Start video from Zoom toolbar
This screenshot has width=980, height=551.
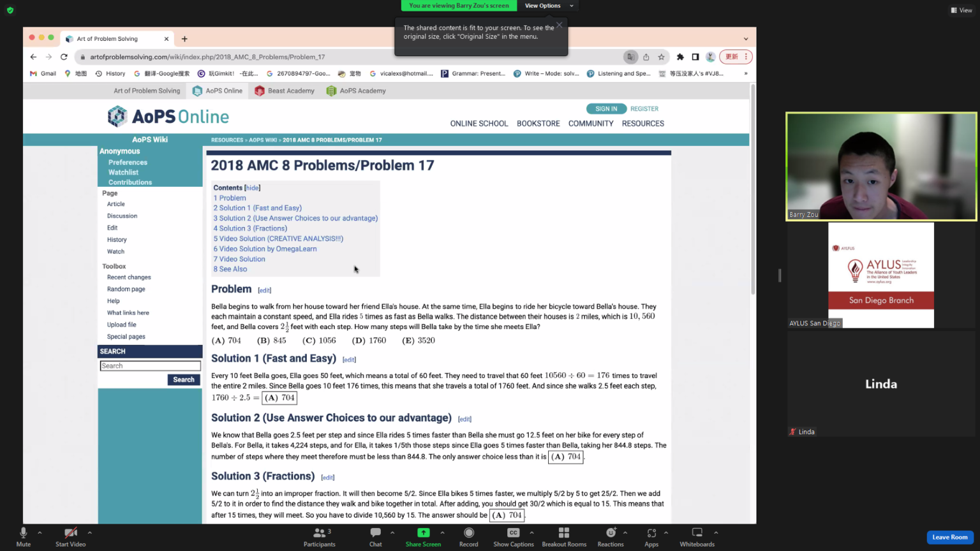[x=70, y=537]
